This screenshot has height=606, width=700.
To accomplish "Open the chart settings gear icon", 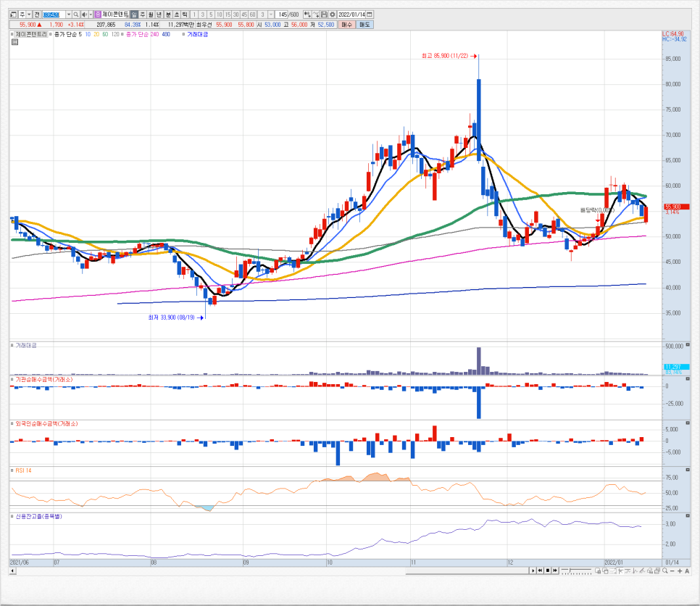I will tap(333, 14).
